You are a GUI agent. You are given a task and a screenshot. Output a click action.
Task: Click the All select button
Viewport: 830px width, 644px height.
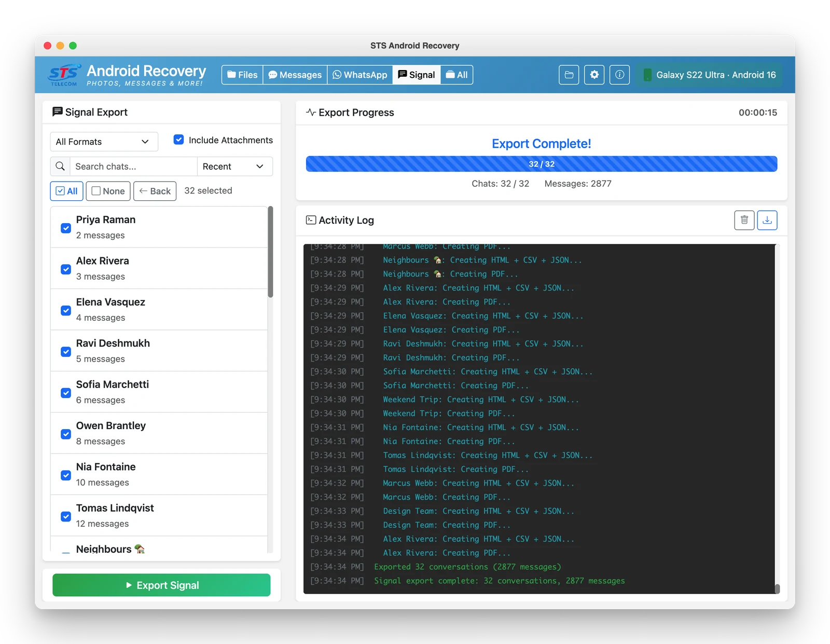66,191
